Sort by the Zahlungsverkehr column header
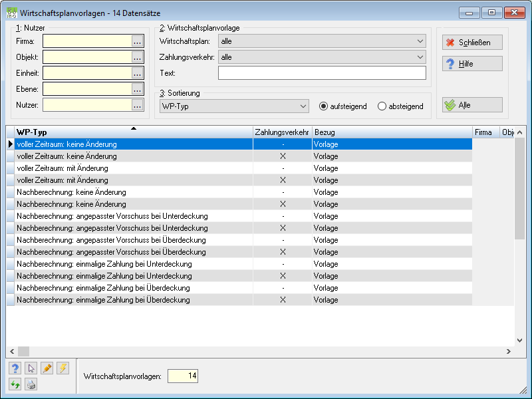 282,132
